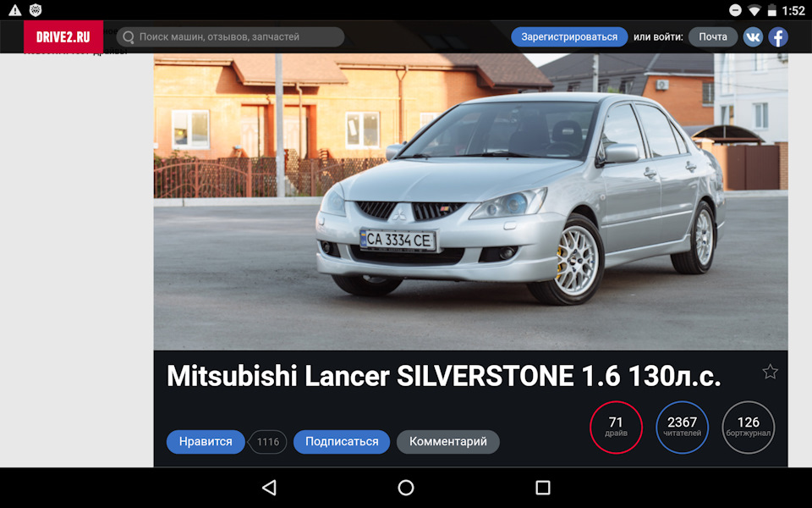Tap the Android back navigation button

[269, 488]
